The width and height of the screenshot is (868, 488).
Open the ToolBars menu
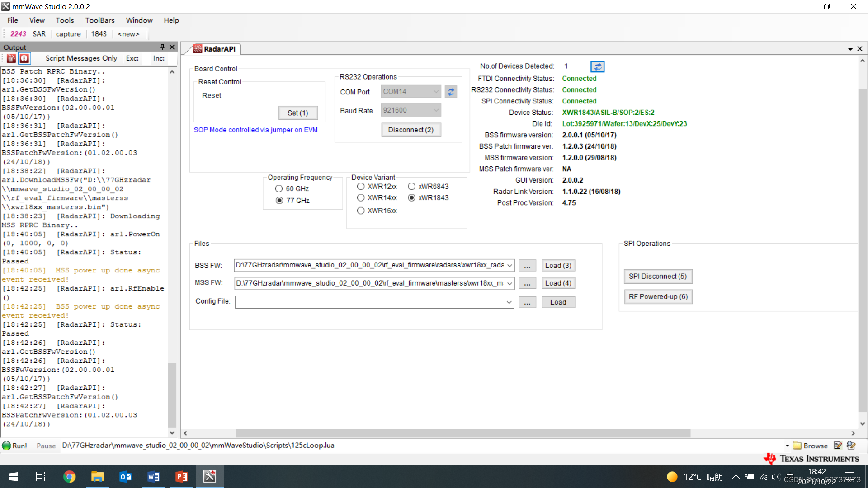click(99, 20)
